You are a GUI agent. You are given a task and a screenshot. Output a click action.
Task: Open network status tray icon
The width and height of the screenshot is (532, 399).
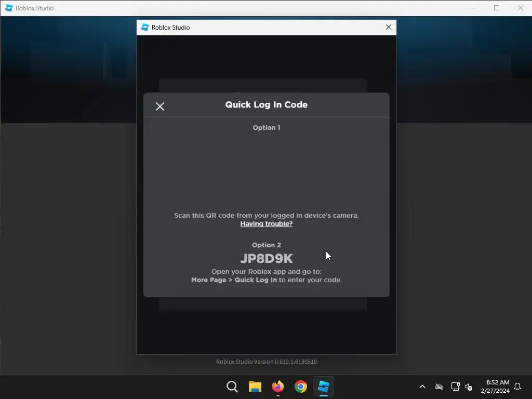pos(455,387)
